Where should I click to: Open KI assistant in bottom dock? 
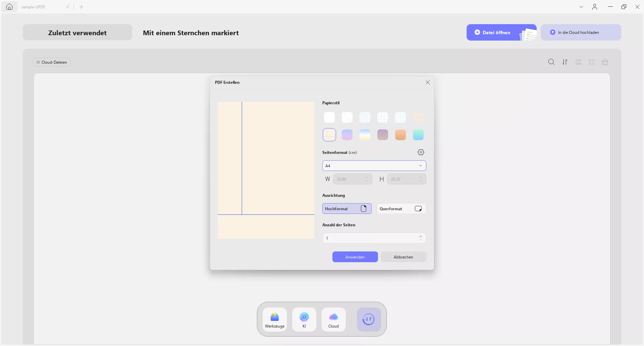click(x=304, y=320)
